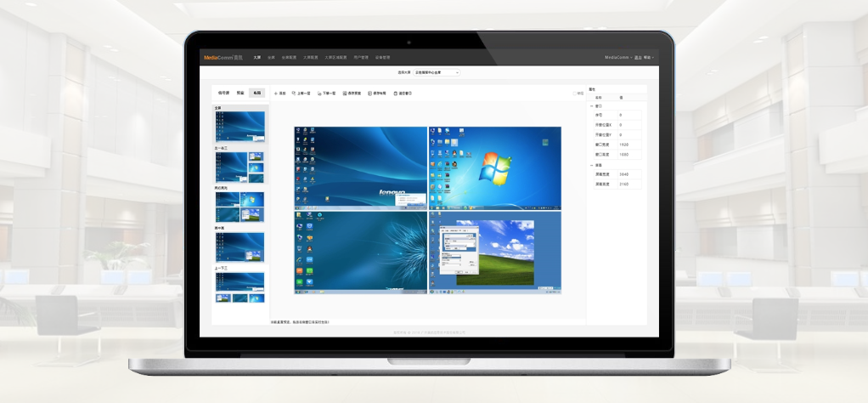
Task: Open the user management menu
Action: point(361,57)
